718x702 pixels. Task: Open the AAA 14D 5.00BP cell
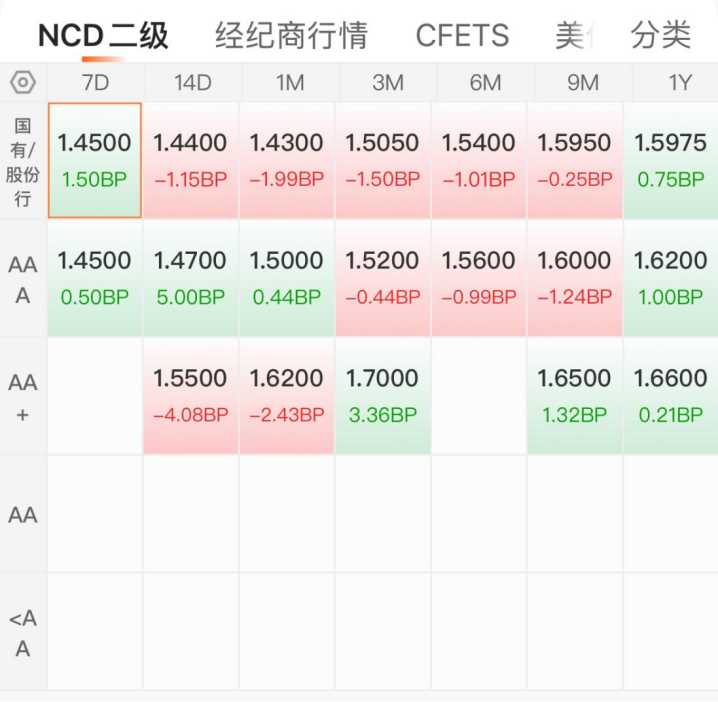(x=190, y=278)
